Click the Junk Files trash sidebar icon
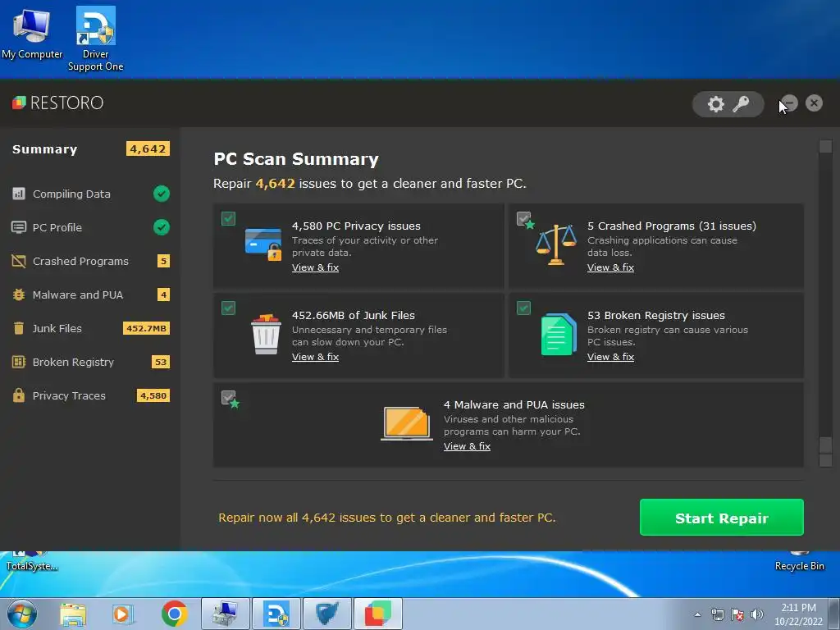 [x=19, y=328]
